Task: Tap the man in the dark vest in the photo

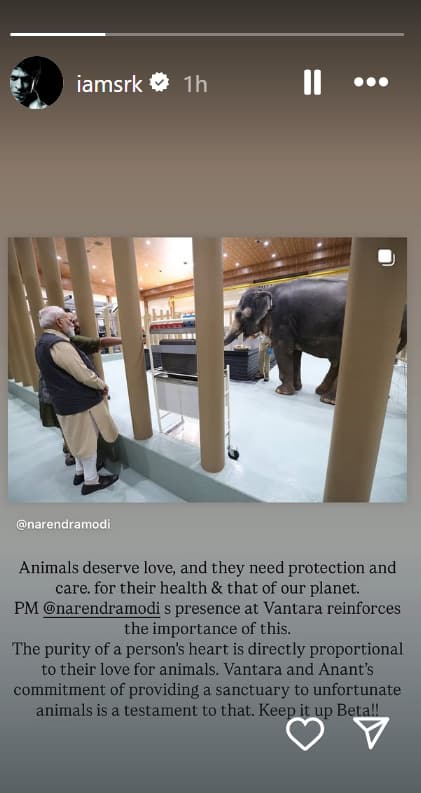Action: pos(76,399)
